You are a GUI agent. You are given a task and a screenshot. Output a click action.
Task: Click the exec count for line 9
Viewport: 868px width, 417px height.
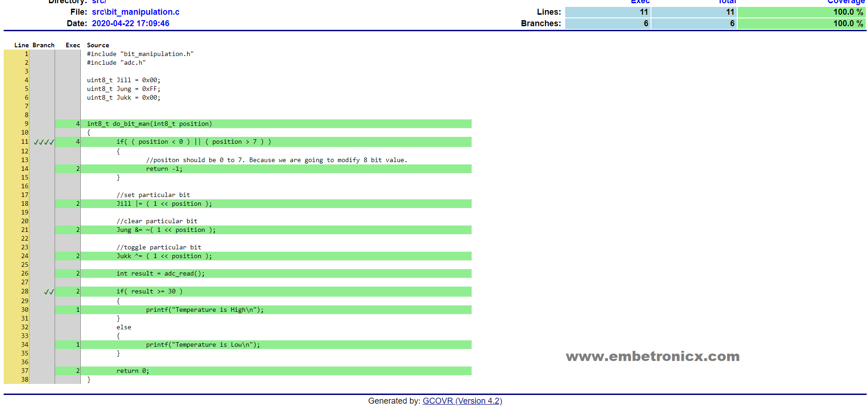78,124
